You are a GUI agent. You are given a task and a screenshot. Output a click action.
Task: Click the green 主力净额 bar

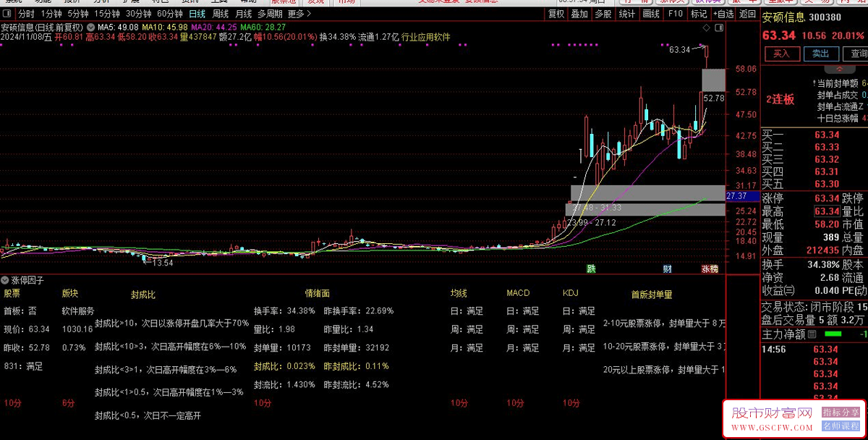(833, 334)
